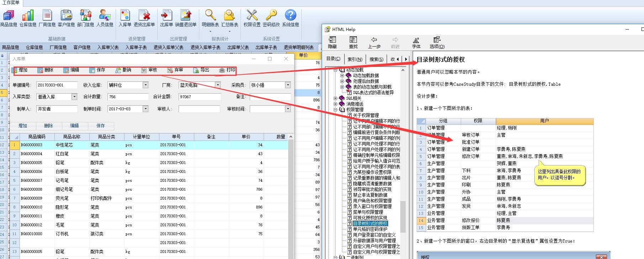Open 客户信息 ribbon icon

click(x=66, y=18)
